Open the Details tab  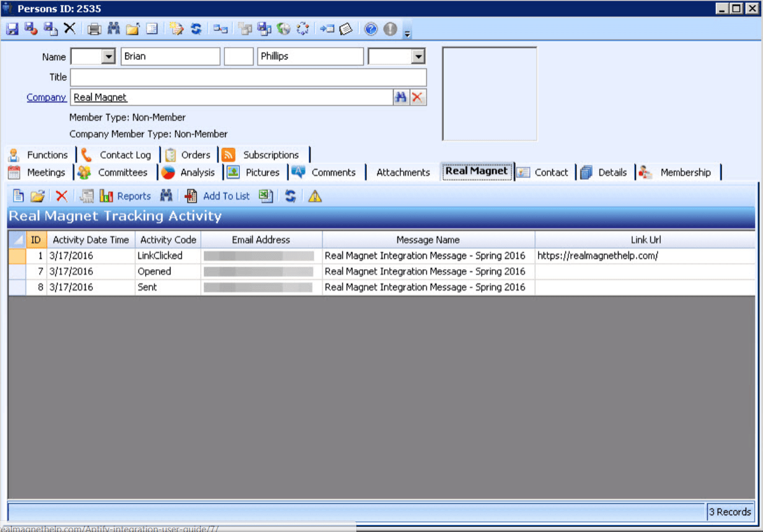point(606,172)
